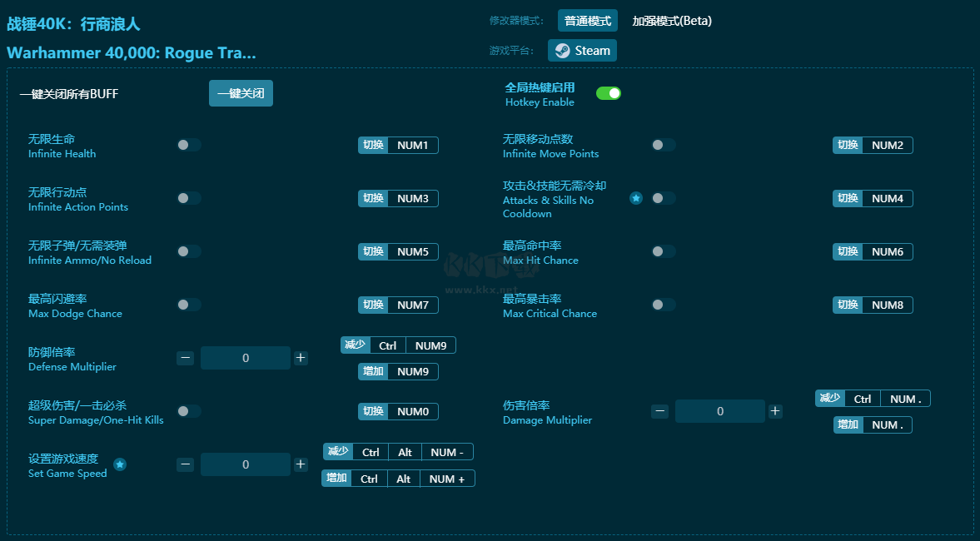Screen dimensions: 980x541
Task: Enable Max Critical Chance toggle
Action: (663, 305)
